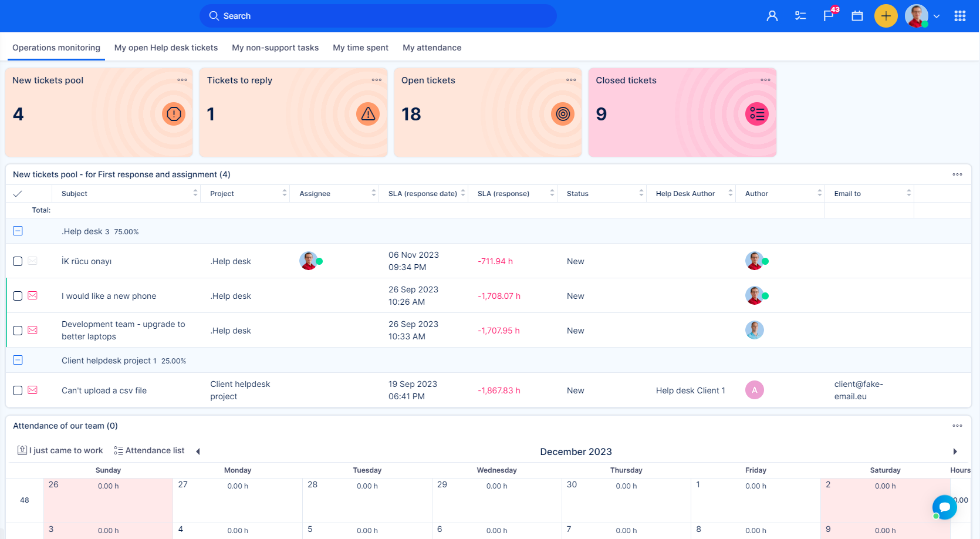Open the flag notifications with 43 badge
This screenshot has height=539, width=980.
point(829,15)
